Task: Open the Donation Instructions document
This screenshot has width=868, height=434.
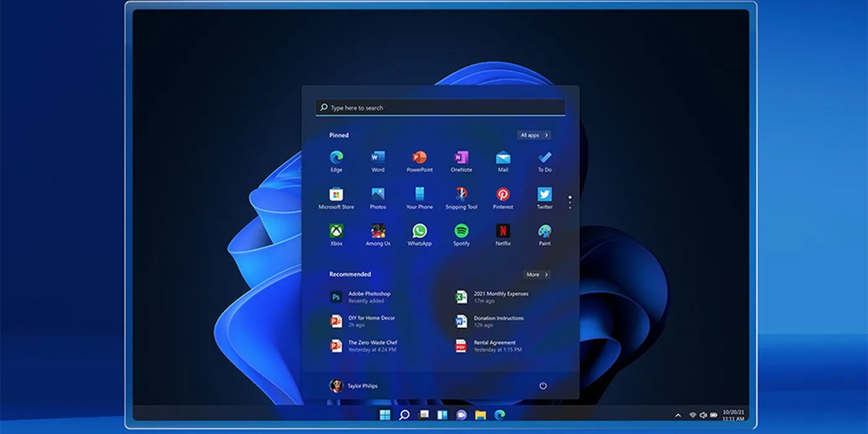Action: 490,322
